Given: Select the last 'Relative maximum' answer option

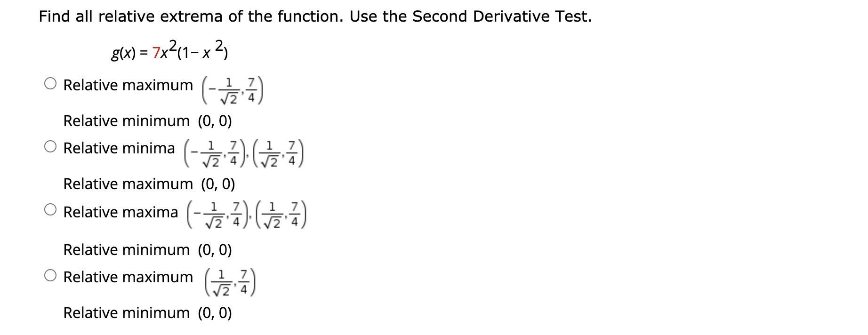Looking at the screenshot, I should click(x=50, y=274).
